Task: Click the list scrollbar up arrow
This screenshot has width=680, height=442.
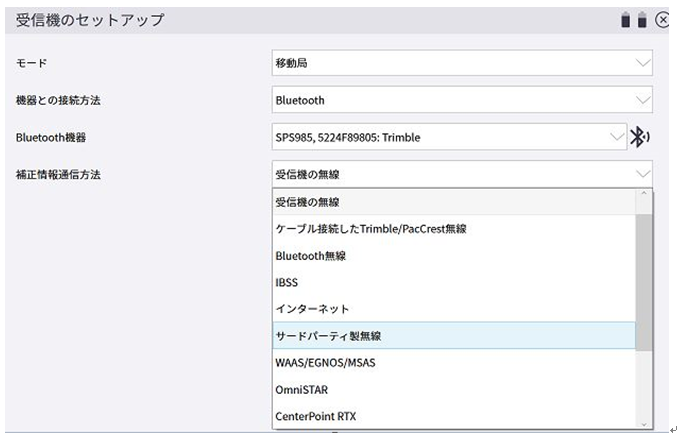Action: (x=645, y=194)
